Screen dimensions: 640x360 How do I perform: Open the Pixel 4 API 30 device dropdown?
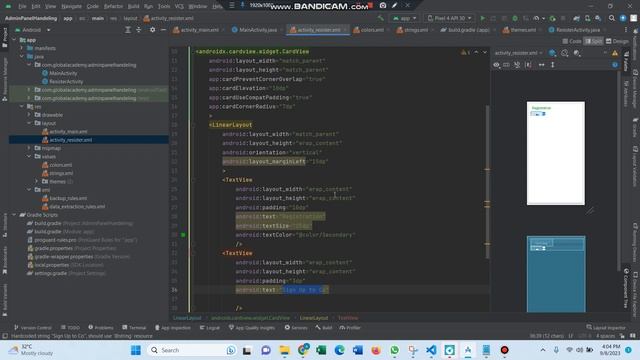point(449,18)
